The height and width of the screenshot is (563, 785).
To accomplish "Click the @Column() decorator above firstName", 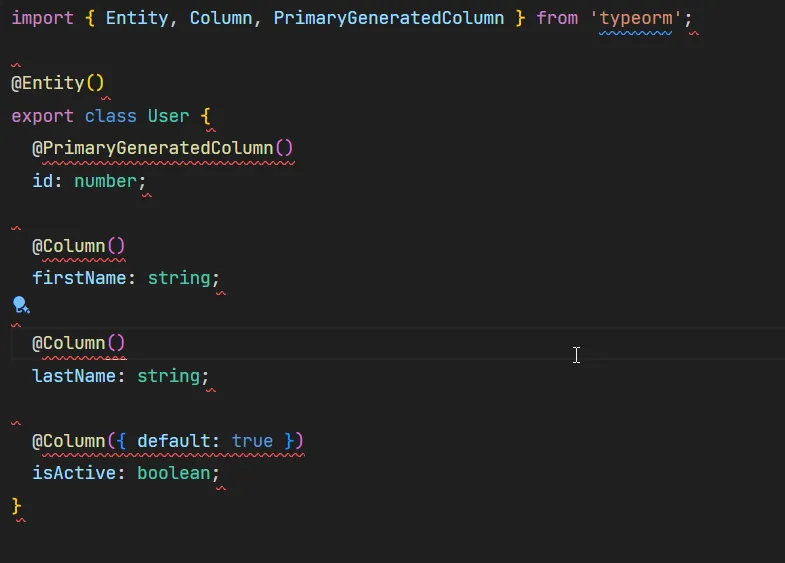I will tap(78, 246).
